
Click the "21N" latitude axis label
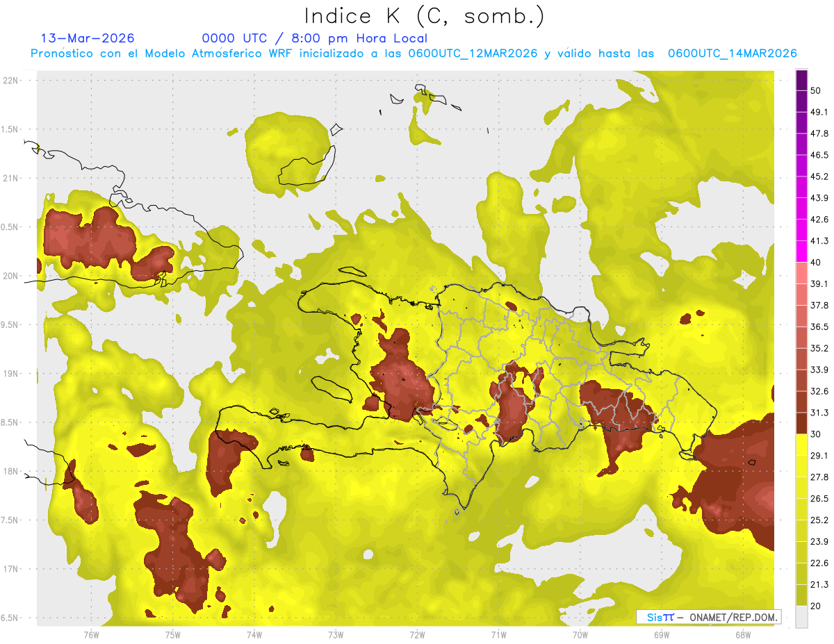point(10,179)
